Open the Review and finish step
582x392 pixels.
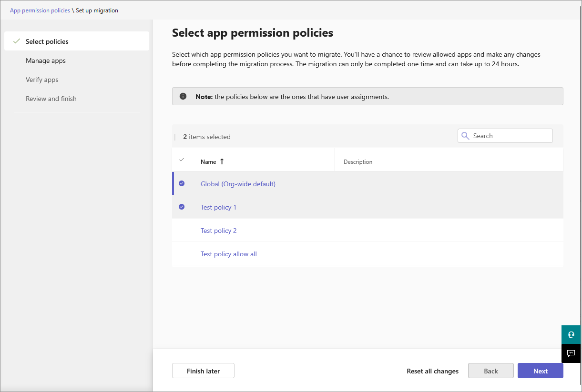(51, 99)
